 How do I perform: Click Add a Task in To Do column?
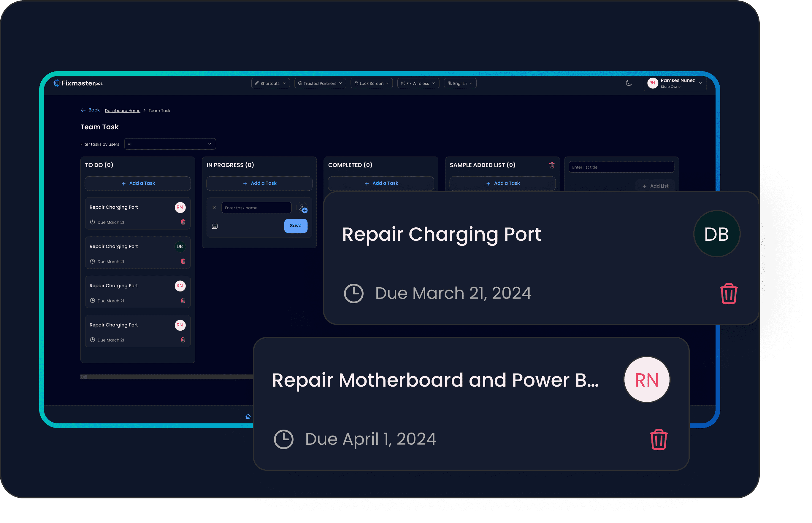[138, 184]
